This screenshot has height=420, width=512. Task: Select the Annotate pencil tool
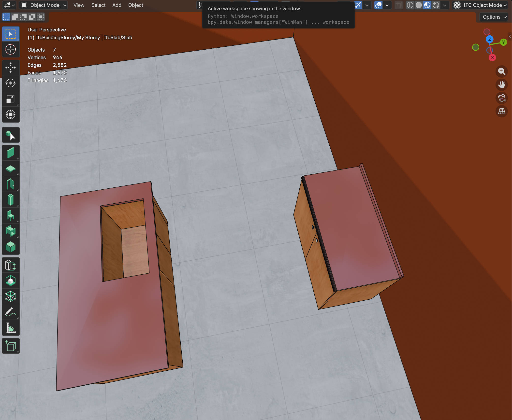pos(11,312)
